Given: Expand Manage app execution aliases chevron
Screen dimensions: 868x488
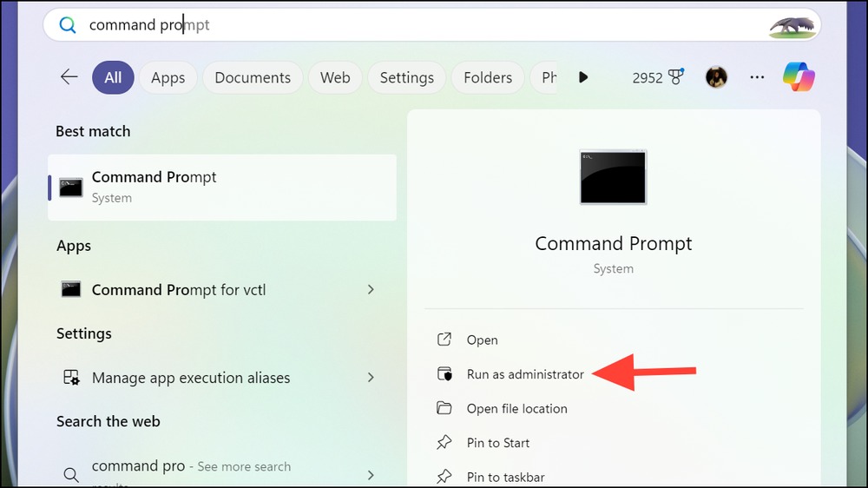Looking at the screenshot, I should [x=371, y=377].
